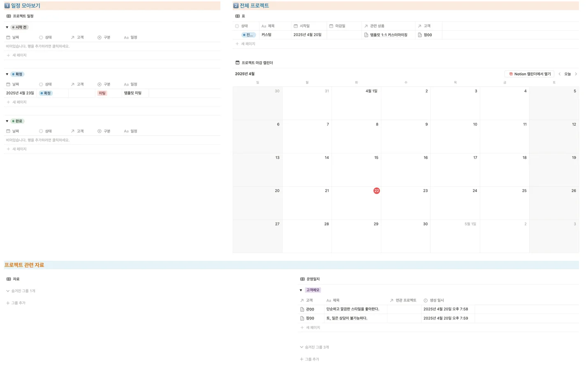Add 새 페이지 in the 확정 group
588x379 pixels.
16,102
